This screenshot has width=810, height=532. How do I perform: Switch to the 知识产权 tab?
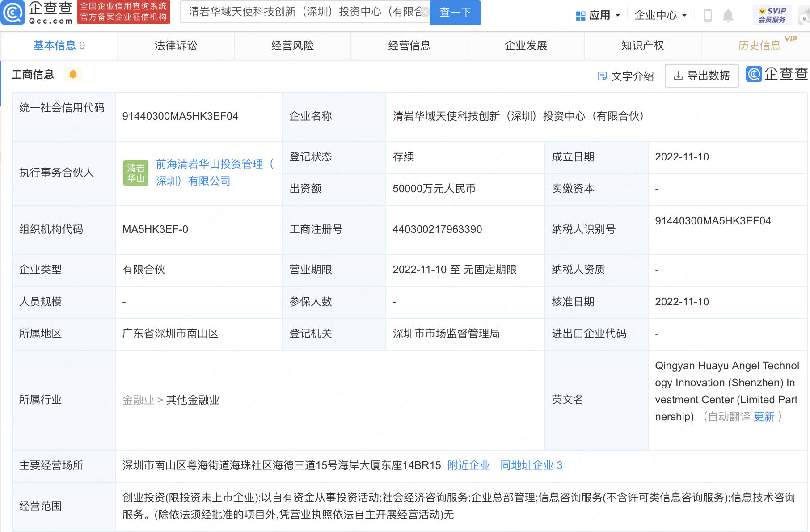coord(642,46)
